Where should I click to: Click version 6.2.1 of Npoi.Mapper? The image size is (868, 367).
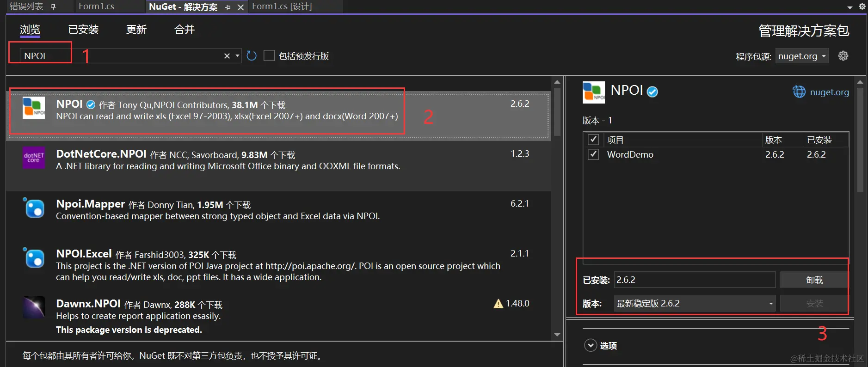click(520, 203)
